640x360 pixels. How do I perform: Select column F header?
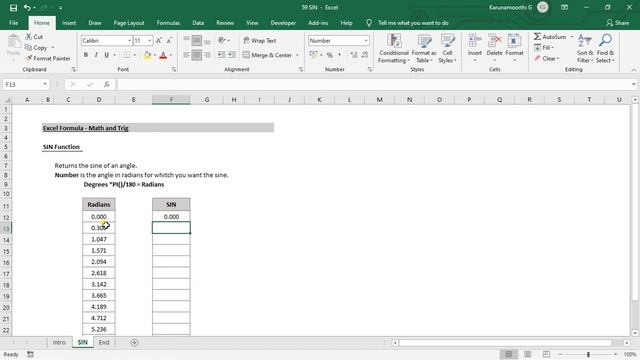click(171, 100)
